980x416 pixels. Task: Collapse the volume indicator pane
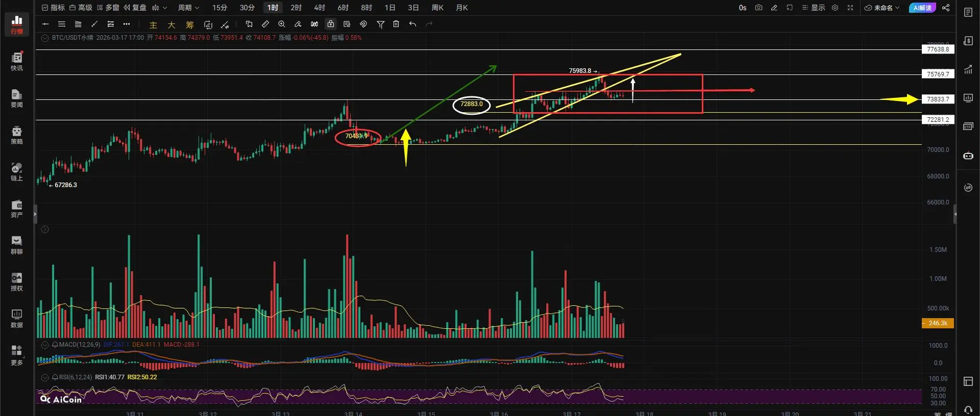click(x=45, y=229)
